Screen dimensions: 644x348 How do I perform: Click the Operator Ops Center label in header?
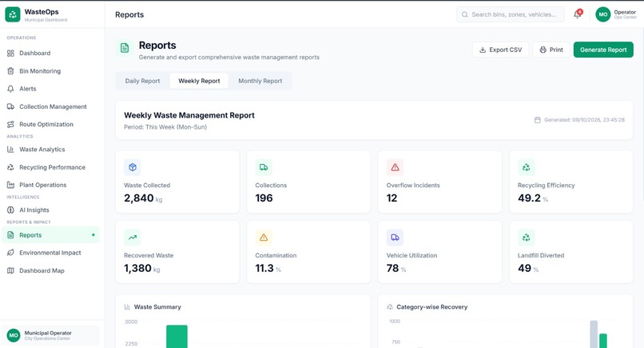tap(625, 14)
